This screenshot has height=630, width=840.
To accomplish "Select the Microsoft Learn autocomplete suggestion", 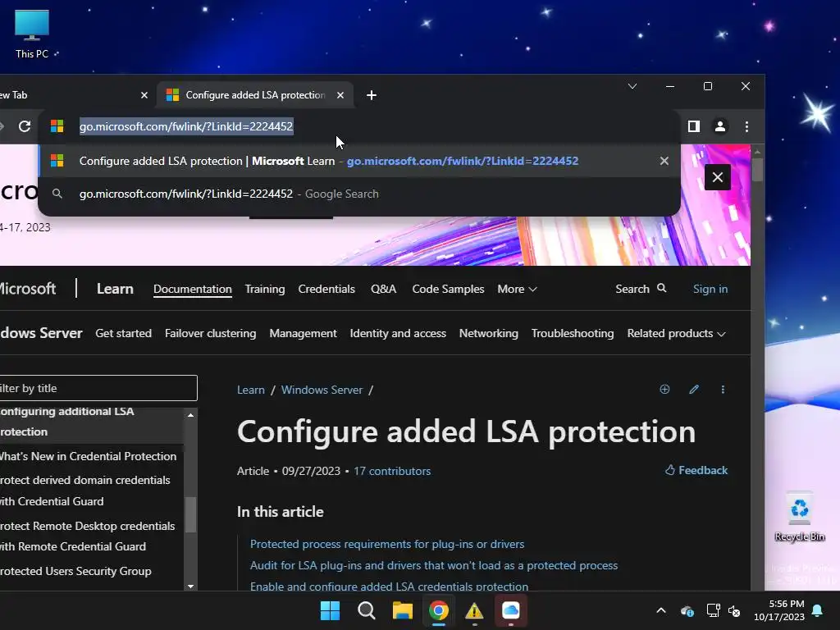I will [359, 161].
